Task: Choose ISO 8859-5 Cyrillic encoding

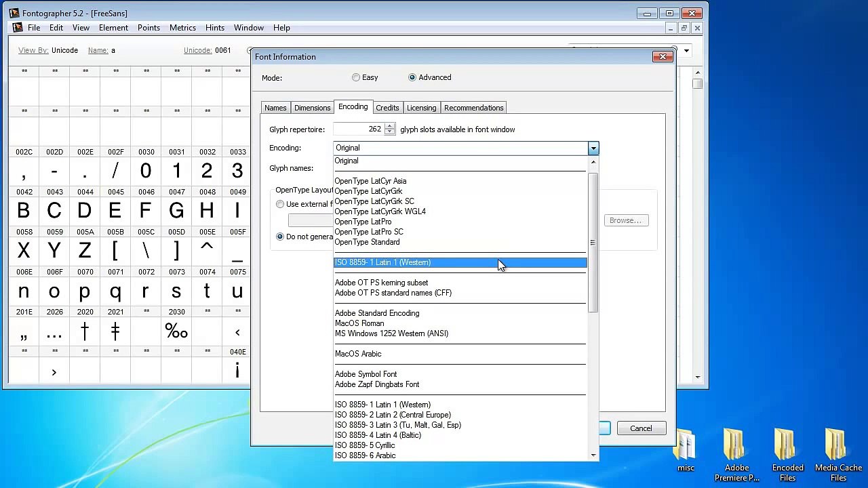Action: point(460,445)
